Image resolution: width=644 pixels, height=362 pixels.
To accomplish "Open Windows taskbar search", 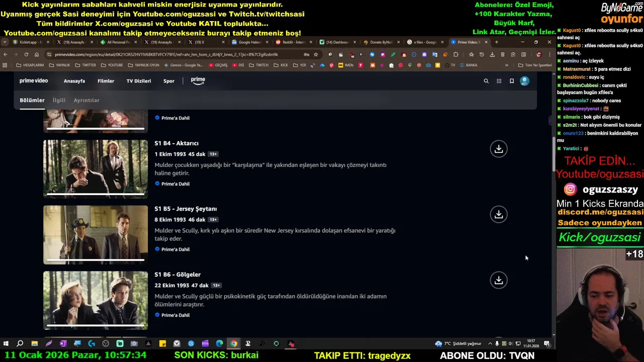I will tap(20, 343).
